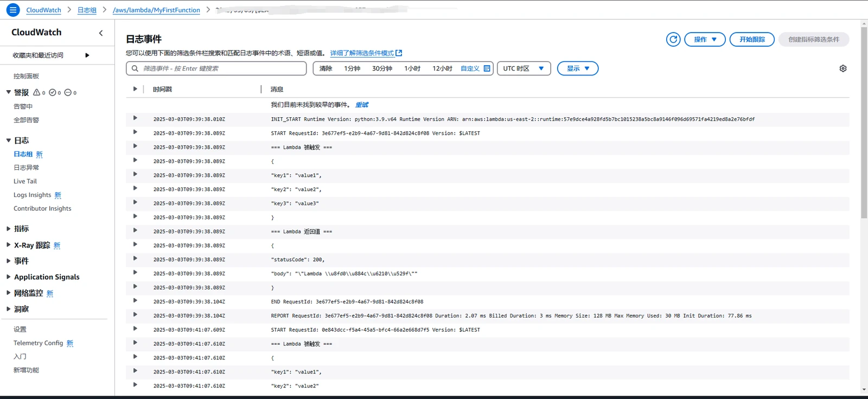Image resolution: width=868 pixels, height=399 pixels.
Task: Select the 30分钟 time range
Action: (x=382, y=68)
